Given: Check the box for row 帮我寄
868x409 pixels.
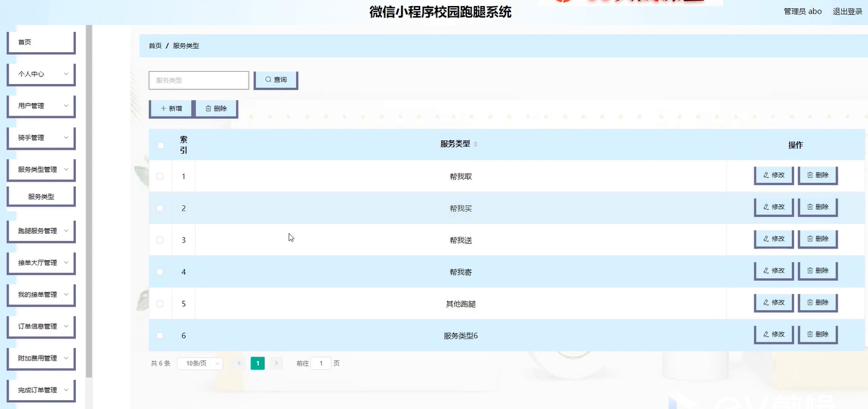Looking at the screenshot, I should 160,272.
